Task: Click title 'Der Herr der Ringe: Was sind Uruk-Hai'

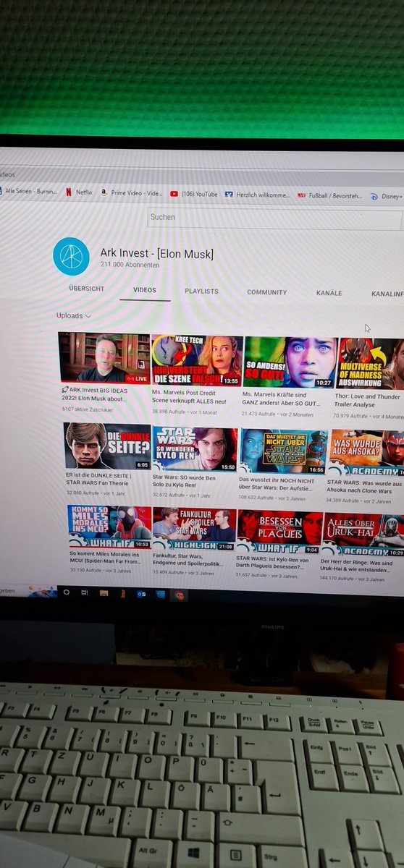Action: (x=357, y=565)
